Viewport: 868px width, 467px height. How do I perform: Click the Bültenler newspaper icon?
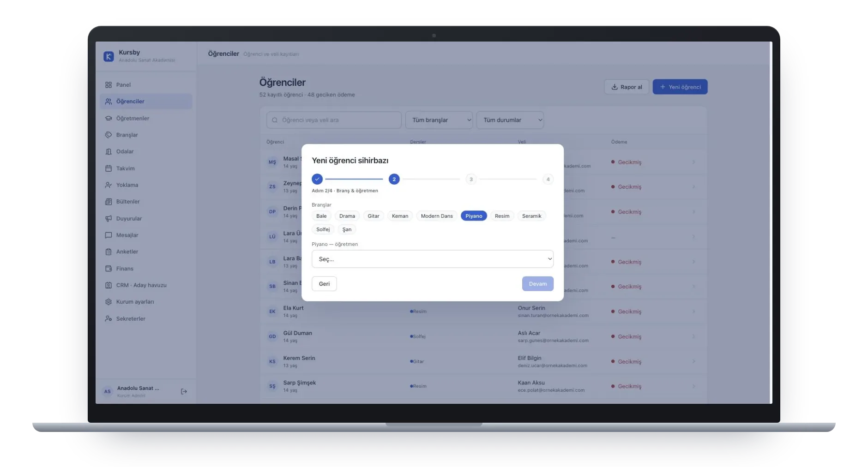(108, 202)
